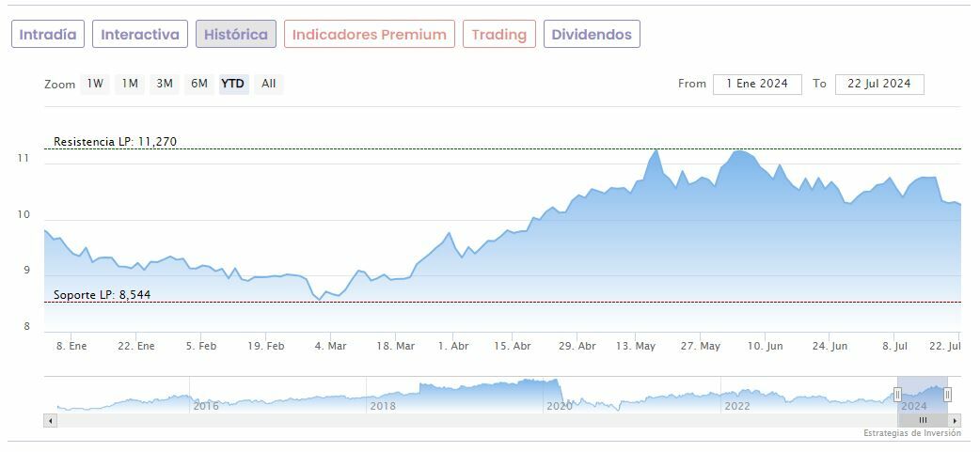Select the 1W zoom range
The image size is (980, 452).
click(x=95, y=84)
